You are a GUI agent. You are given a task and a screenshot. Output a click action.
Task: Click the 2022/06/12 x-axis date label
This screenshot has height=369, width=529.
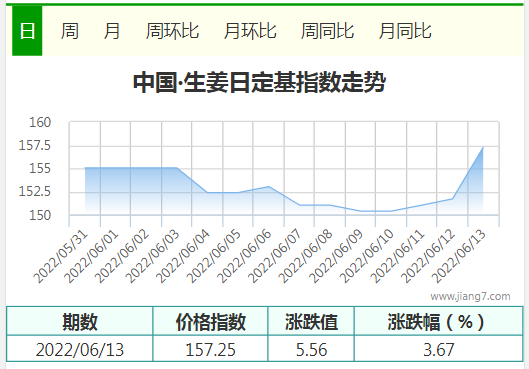[x=428, y=257]
